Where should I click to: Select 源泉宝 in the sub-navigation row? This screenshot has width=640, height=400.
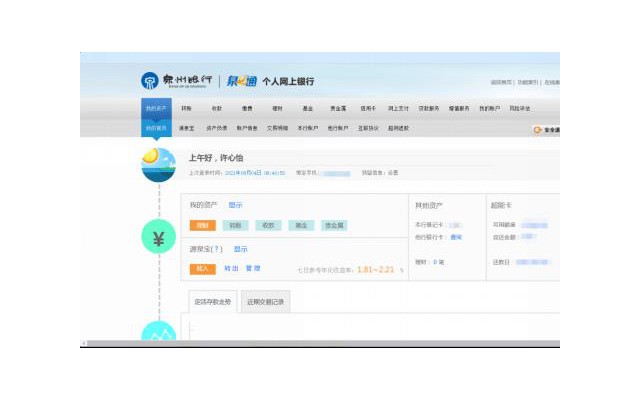click(187, 128)
